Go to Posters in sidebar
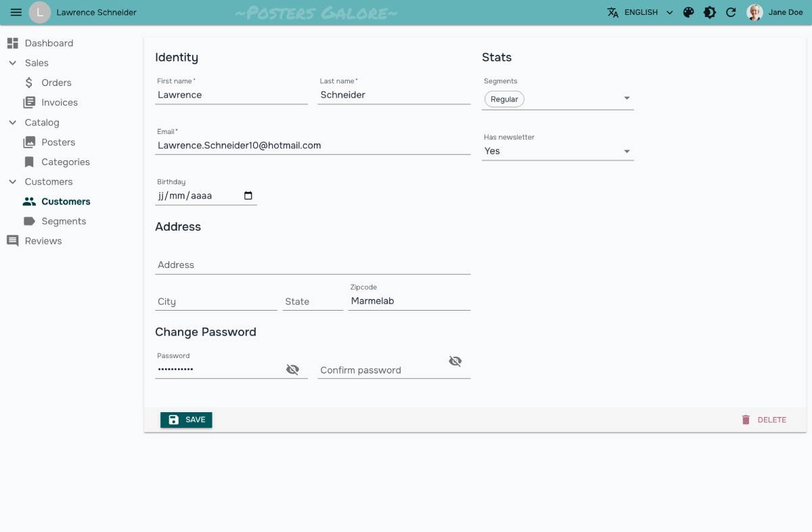 pos(58,142)
